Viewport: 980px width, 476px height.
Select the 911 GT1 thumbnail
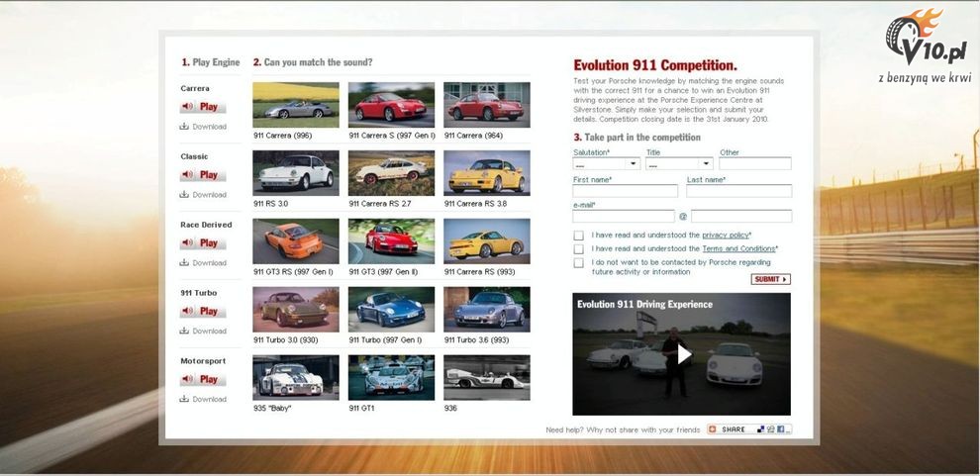[x=391, y=377]
